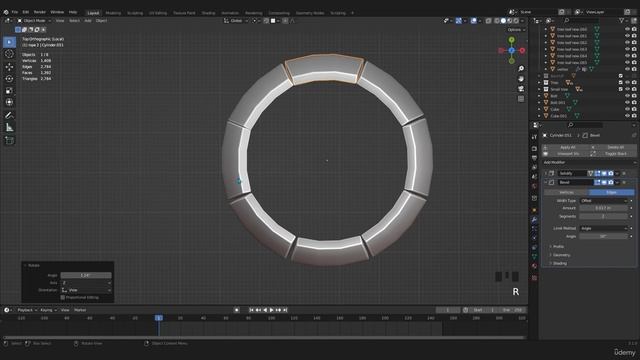Toggle camera view icon in viewport
Viewport: 640px width, 360px height.
[x=521, y=89]
